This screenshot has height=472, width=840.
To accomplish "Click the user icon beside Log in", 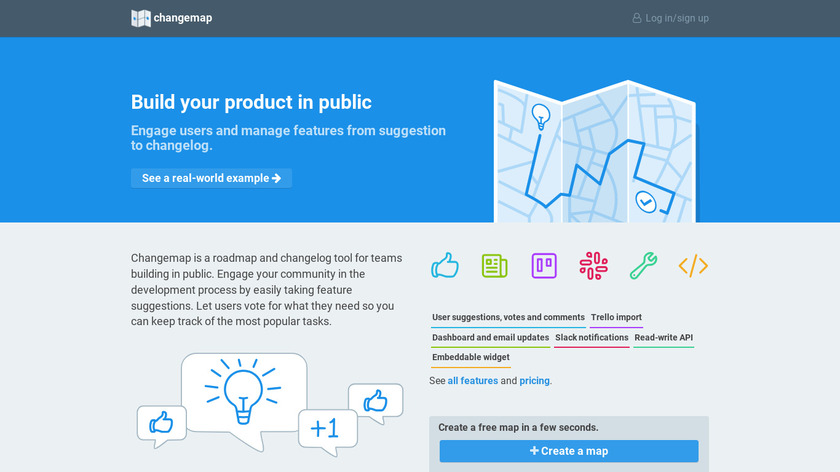I will click(x=637, y=18).
